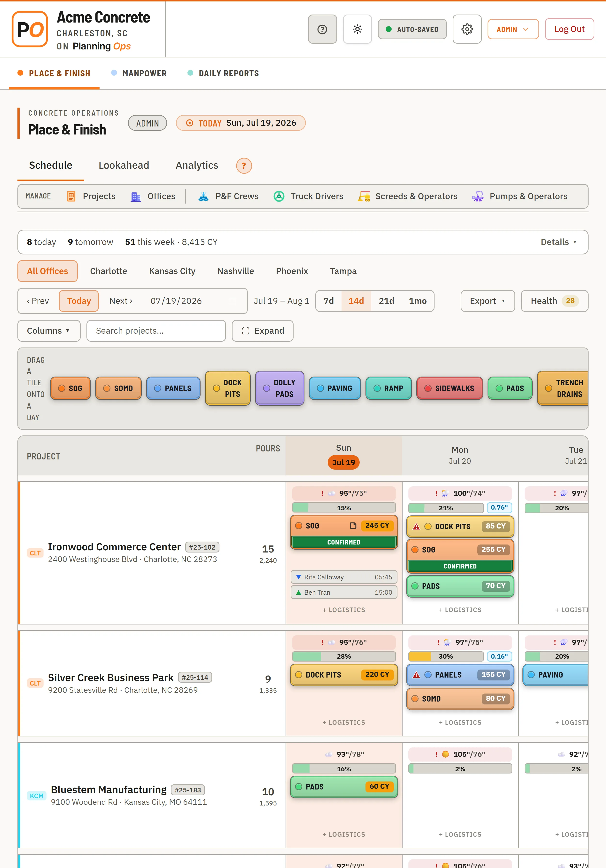This screenshot has width=606, height=868.
Task: Click the Log Out button
Action: [569, 29]
